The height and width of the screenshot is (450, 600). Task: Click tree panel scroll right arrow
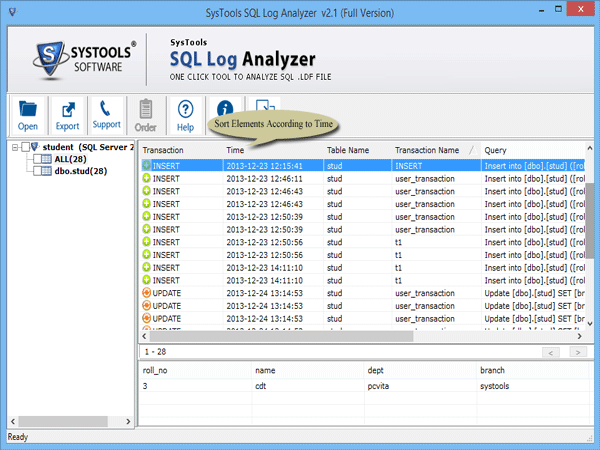(128, 421)
